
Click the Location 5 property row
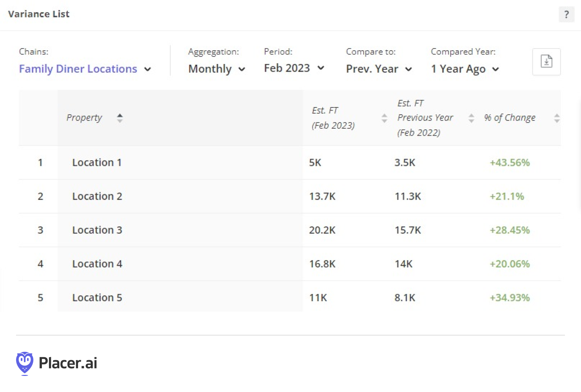290,298
